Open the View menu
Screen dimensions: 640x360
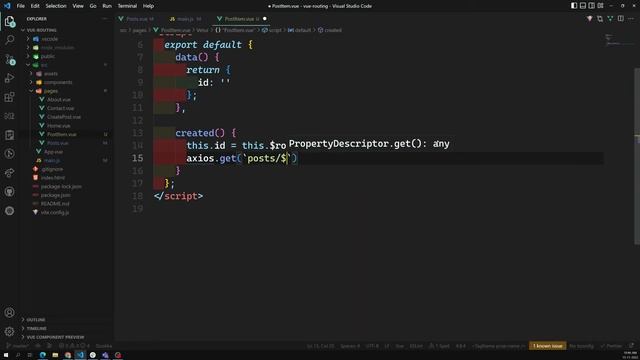[78, 6]
